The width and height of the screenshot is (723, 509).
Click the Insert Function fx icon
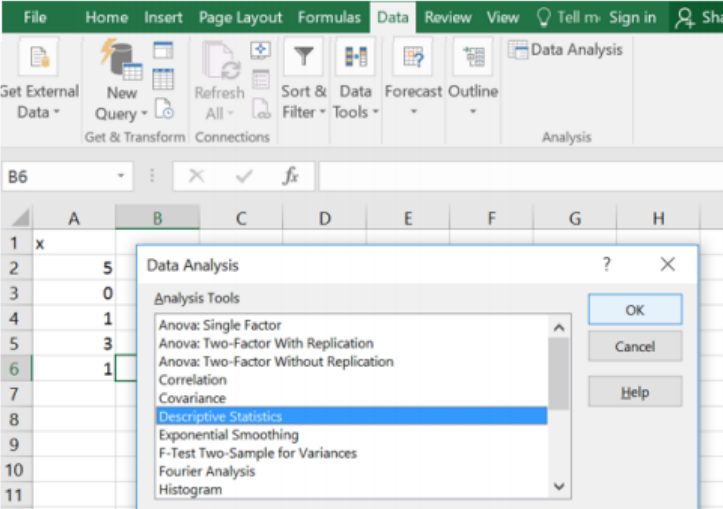pyautogui.click(x=290, y=176)
